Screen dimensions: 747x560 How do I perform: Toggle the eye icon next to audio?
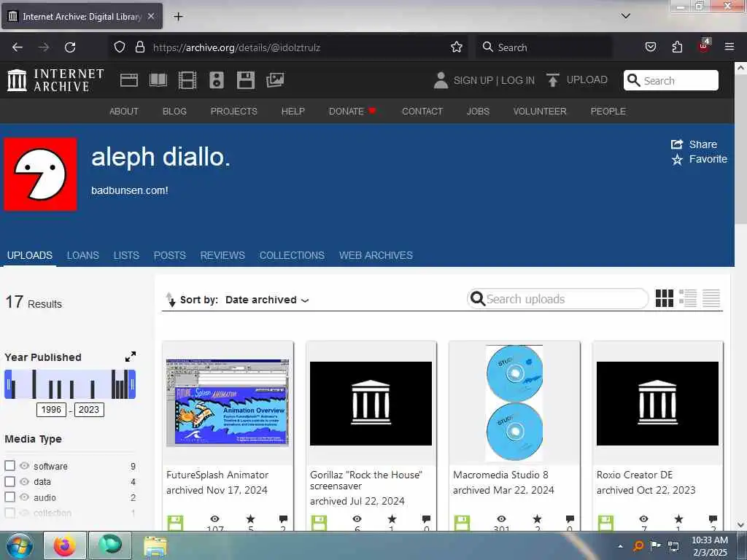pyautogui.click(x=24, y=497)
